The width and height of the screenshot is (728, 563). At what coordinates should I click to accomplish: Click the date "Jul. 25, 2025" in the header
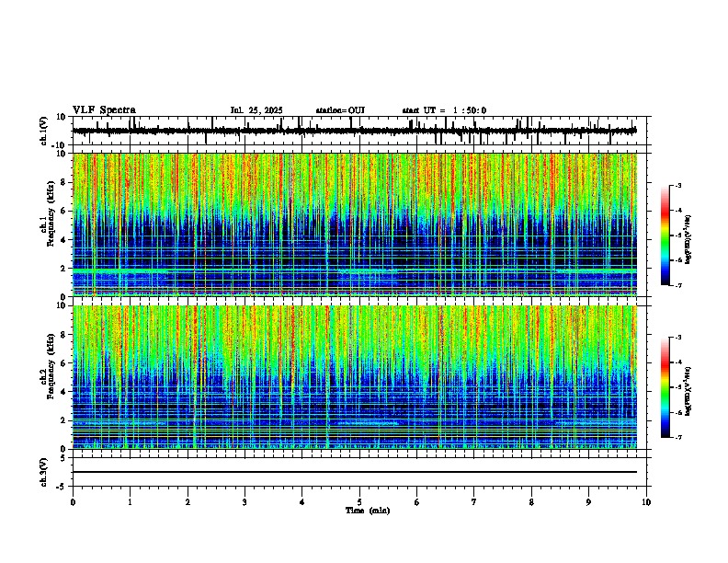coord(256,110)
